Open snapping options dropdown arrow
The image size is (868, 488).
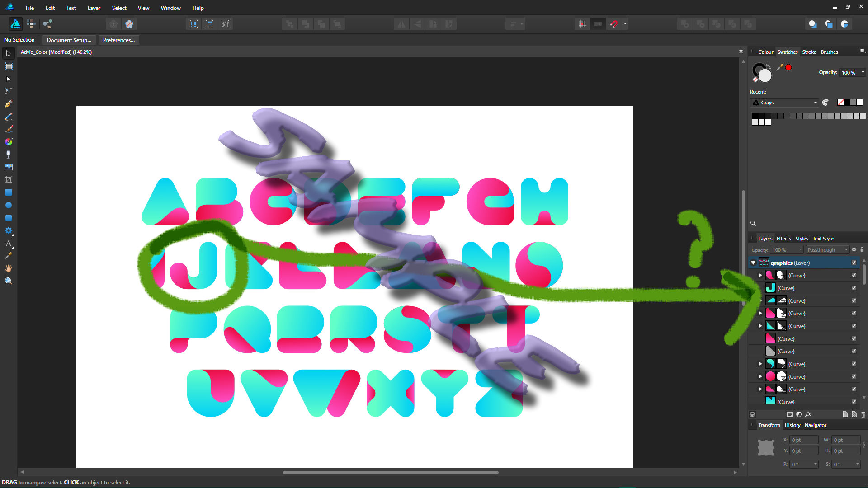coord(625,24)
